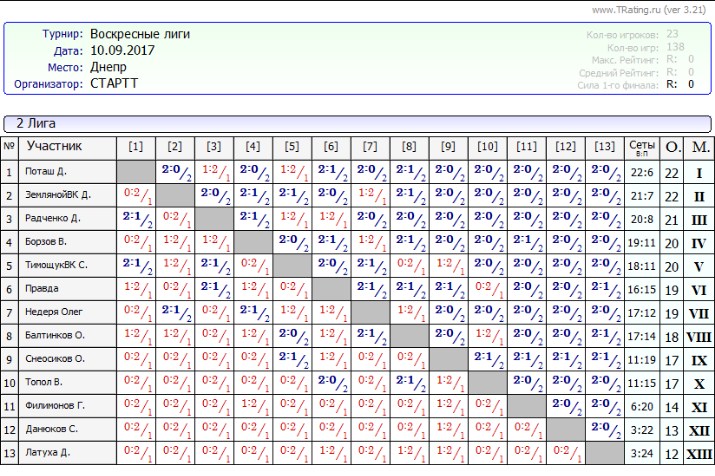Click column header [7]
715x476 pixels.
pyautogui.click(x=370, y=148)
